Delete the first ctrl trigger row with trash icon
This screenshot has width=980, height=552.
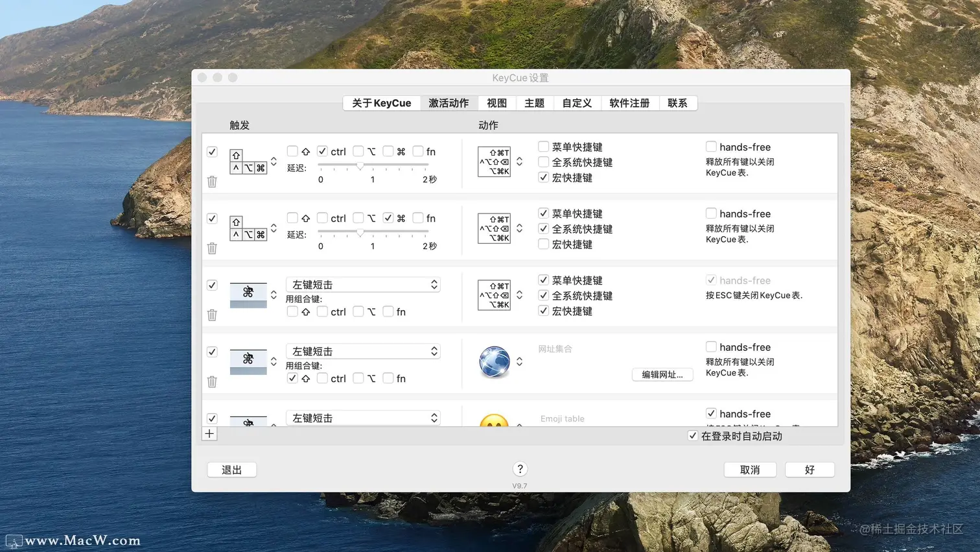(212, 182)
